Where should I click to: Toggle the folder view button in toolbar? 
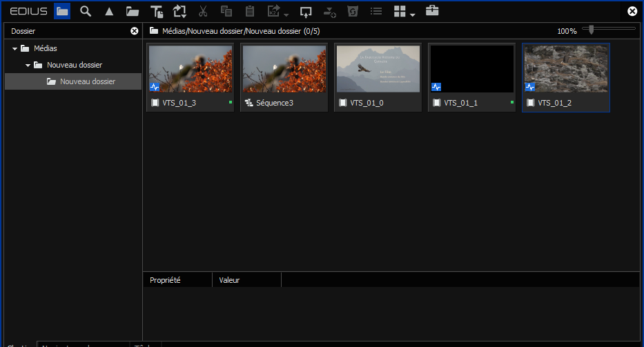tap(62, 11)
